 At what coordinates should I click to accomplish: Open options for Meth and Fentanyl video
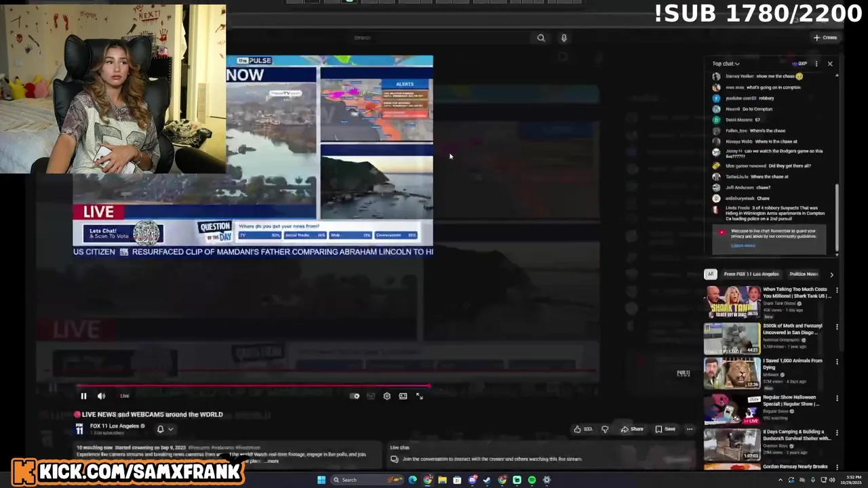point(837,327)
